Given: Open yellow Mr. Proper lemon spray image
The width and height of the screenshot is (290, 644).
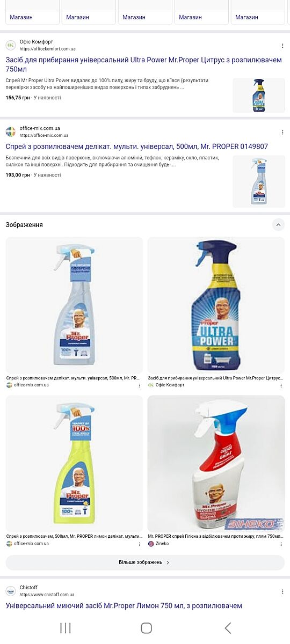Looking at the screenshot, I should pos(74,464).
